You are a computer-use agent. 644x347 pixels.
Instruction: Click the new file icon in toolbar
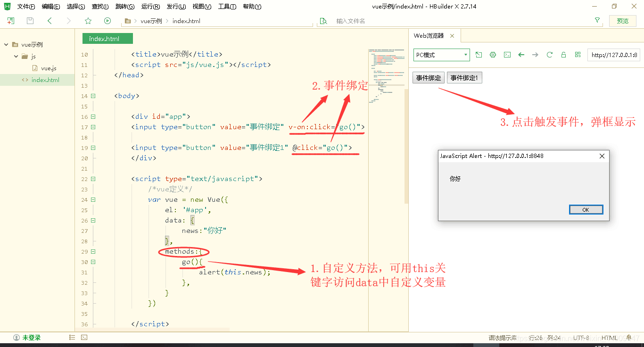(11, 21)
